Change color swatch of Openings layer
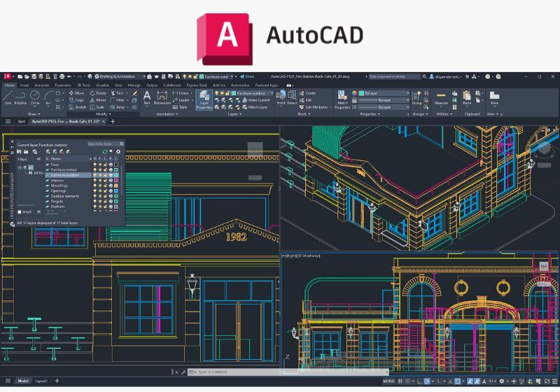560x392 pixels. pos(116,191)
